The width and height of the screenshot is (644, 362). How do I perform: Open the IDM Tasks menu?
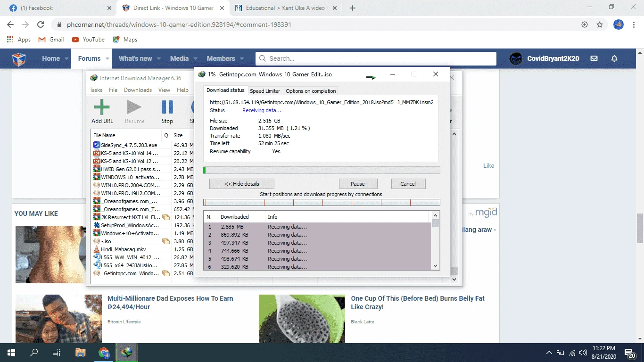96,90
